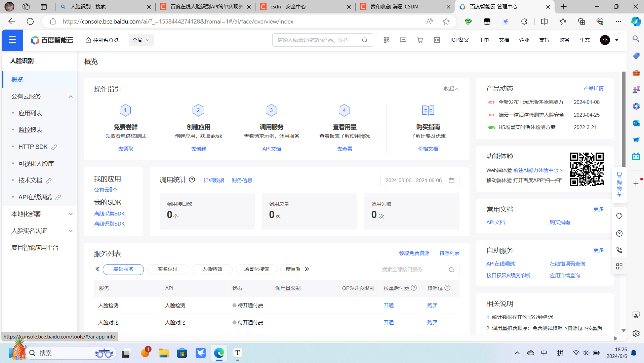Screen dimensions: 644x363
Task: Open 离线采集SDK link
Action: (x=110, y=214)
